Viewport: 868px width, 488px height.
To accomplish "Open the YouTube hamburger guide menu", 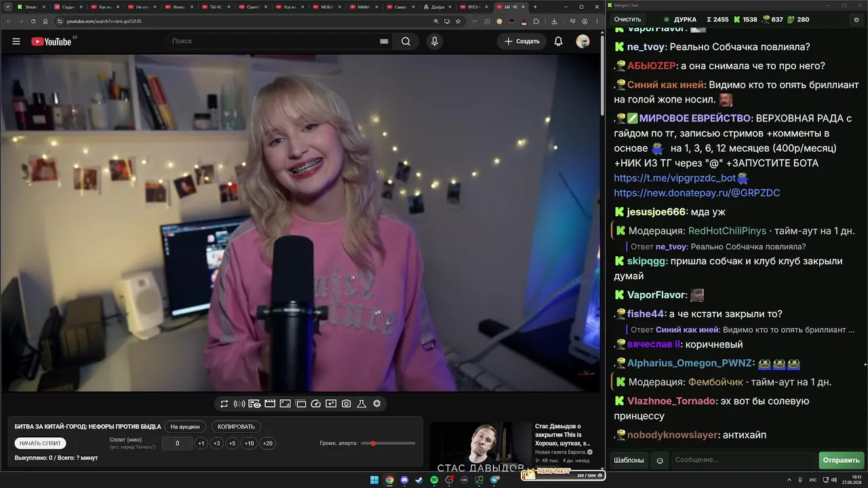I will tap(16, 41).
